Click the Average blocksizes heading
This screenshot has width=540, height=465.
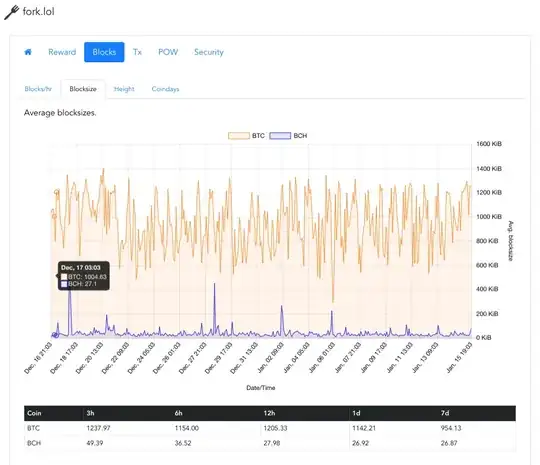(60, 113)
